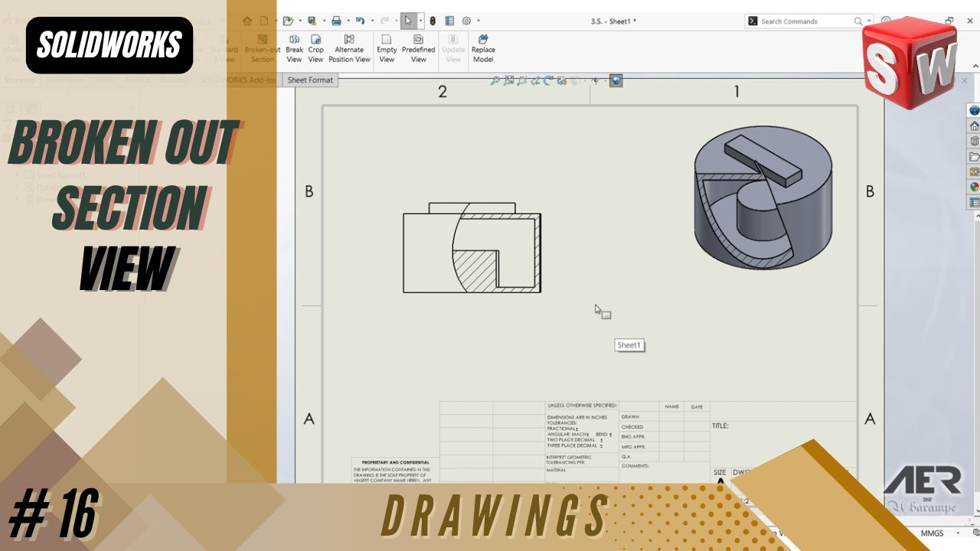Insert a Break View
The image size is (980, 551).
(x=294, y=49)
